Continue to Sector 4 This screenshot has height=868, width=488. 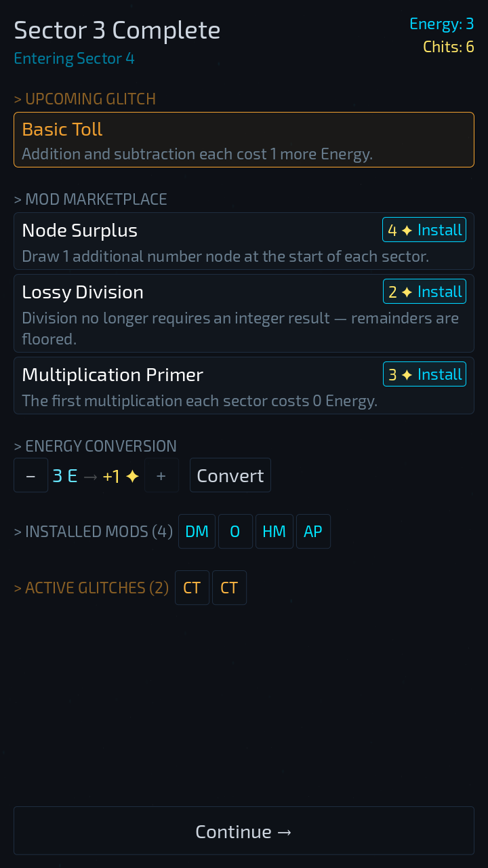click(x=244, y=831)
